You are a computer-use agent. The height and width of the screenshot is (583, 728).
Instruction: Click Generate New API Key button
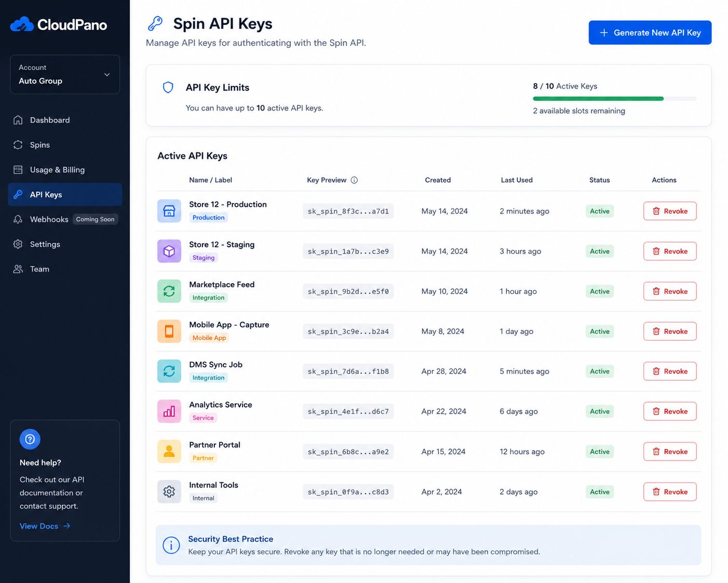[x=650, y=33]
